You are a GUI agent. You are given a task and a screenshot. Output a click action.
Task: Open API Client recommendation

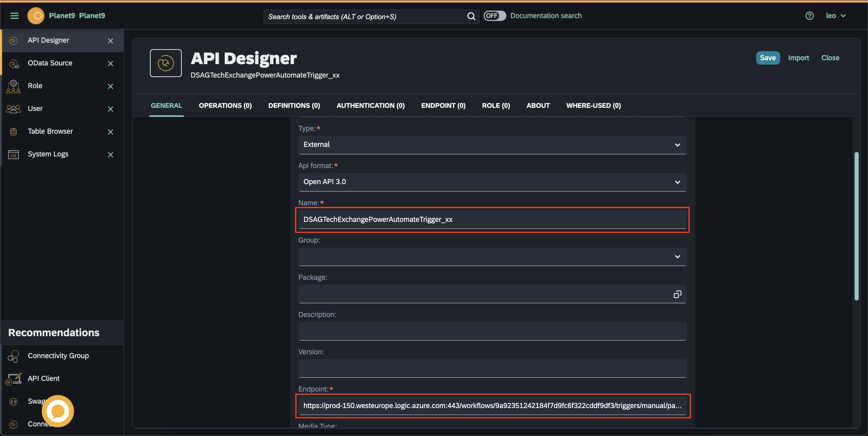tap(43, 378)
